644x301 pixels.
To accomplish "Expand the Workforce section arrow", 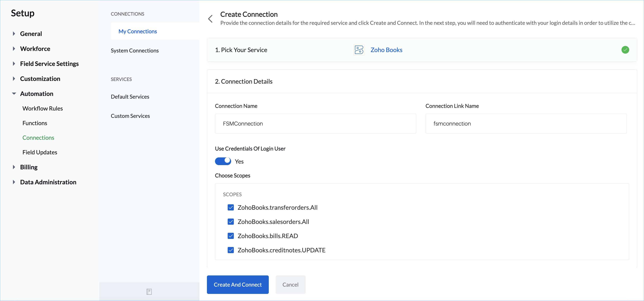I will (14, 49).
